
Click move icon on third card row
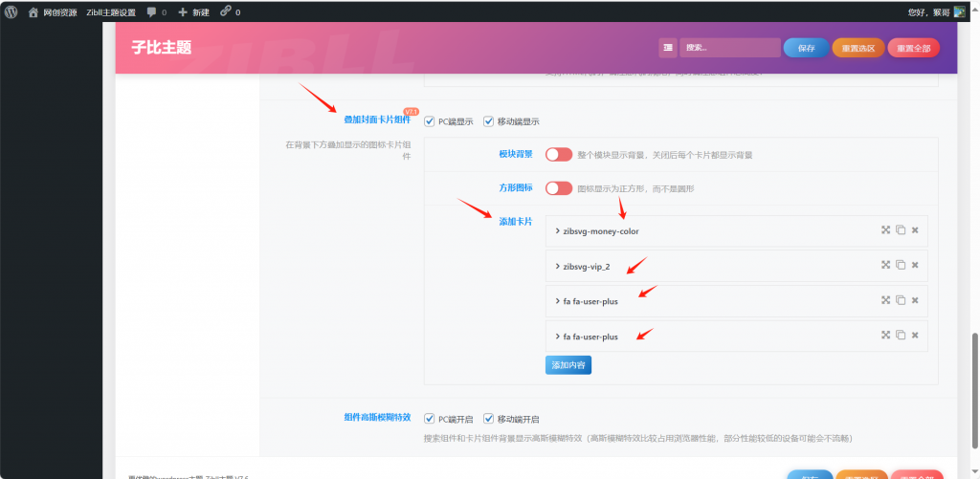[885, 300]
